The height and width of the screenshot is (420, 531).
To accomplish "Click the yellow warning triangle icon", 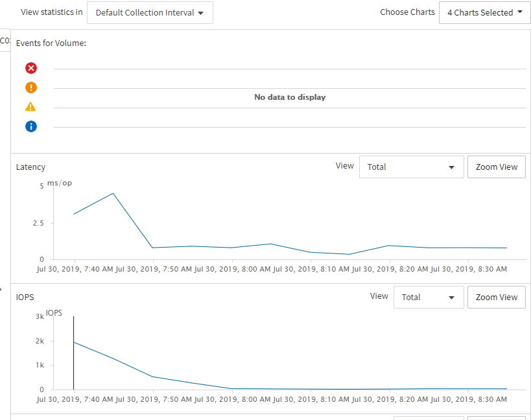I will 31,107.
